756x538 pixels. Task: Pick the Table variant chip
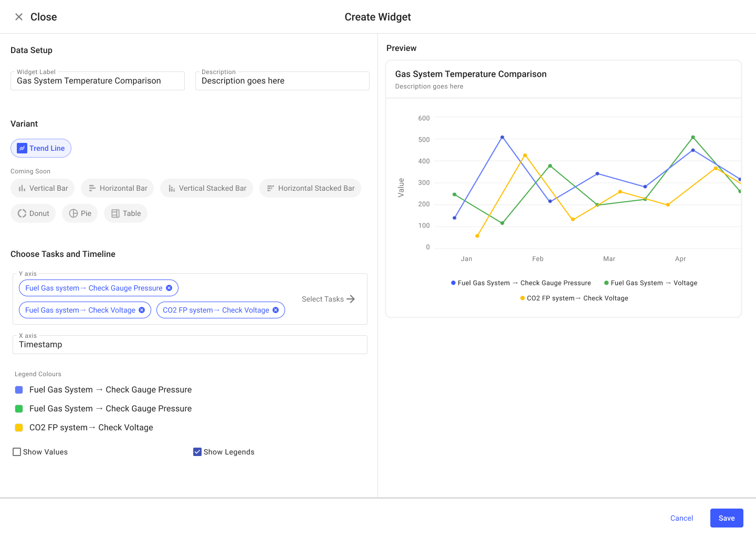click(x=125, y=213)
